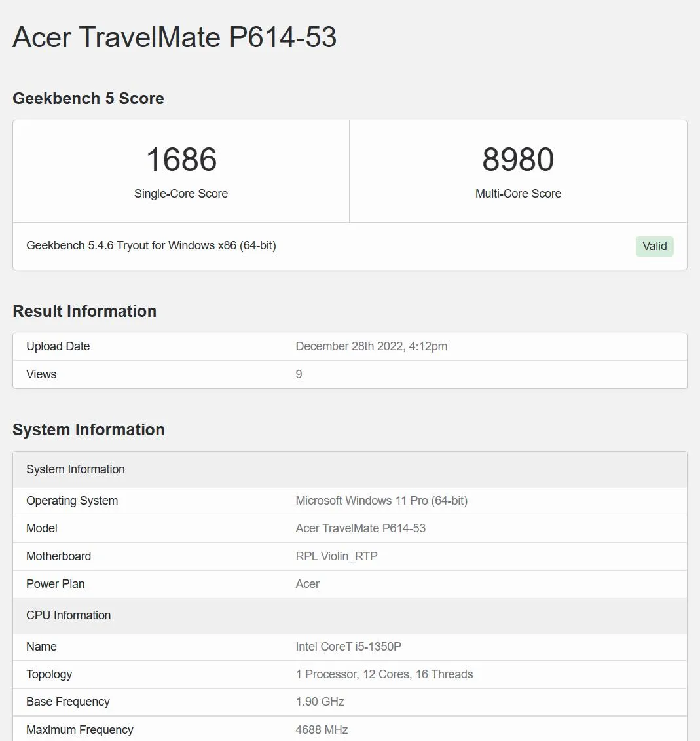Click the Geekbench 5 Score heading

click(88, 98)
